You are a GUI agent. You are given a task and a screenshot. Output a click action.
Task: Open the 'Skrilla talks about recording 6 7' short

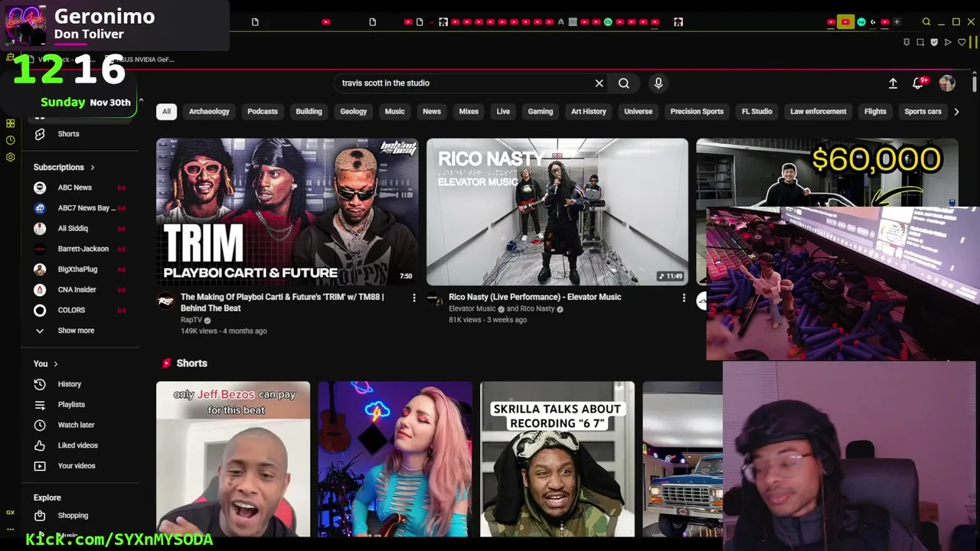click(557, 459)
